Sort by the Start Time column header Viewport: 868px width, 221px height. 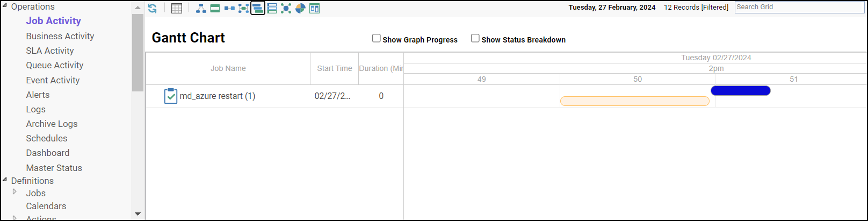click(334, 68)
